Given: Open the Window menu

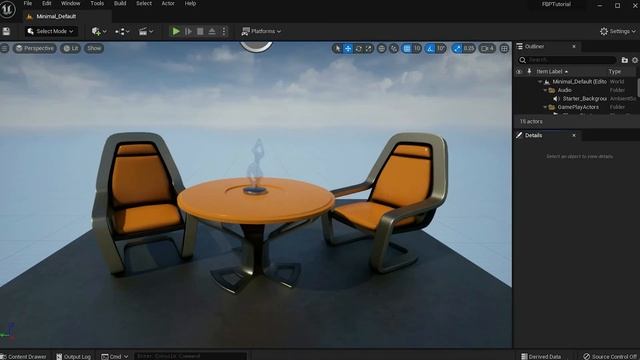Looking at the screenshot, I should 71,4.
